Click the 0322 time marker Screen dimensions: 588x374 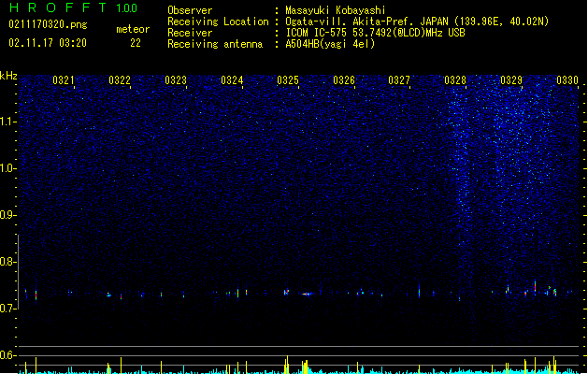click(120, 80)
